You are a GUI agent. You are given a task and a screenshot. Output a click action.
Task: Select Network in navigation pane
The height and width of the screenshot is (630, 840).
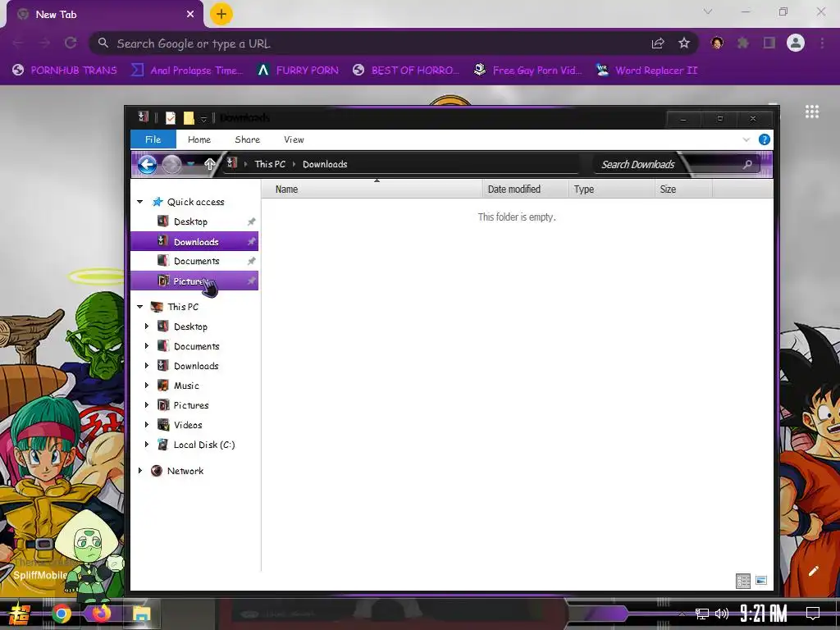(185, 471)
